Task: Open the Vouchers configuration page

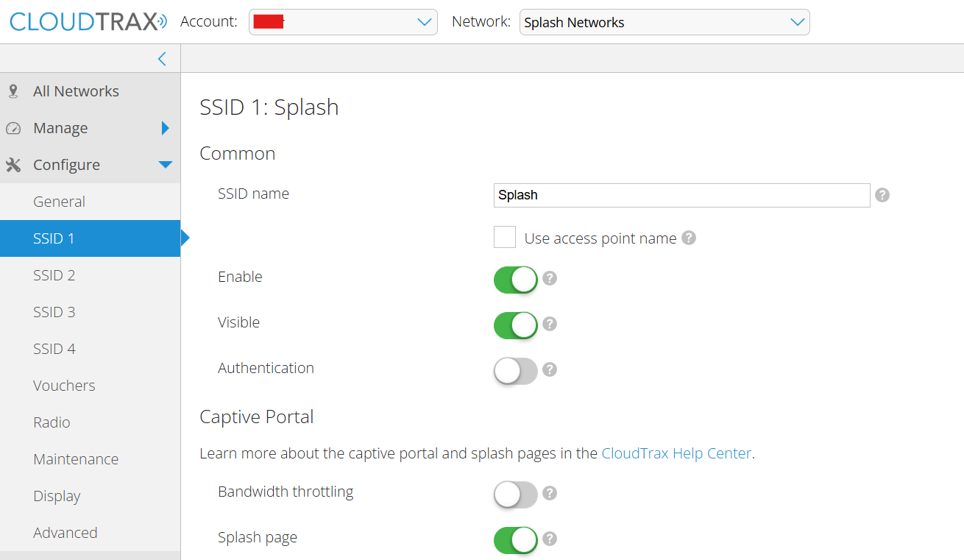Action: click(x=64, y=386)
